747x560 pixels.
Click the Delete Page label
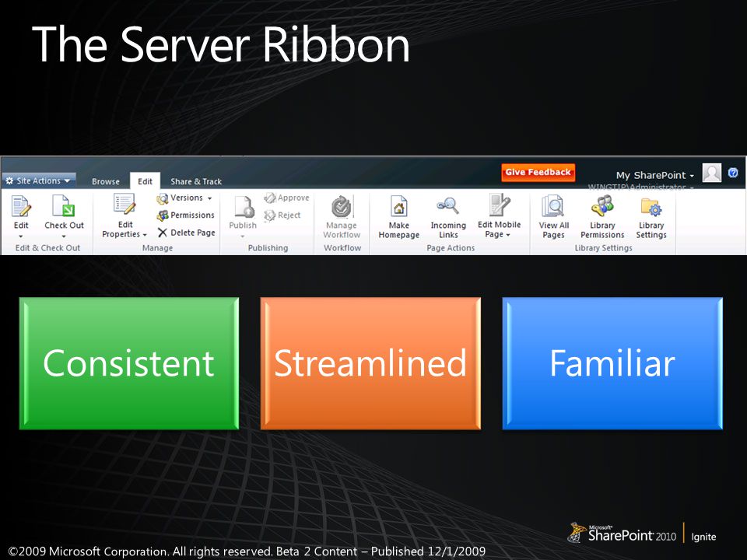(193, 233)
